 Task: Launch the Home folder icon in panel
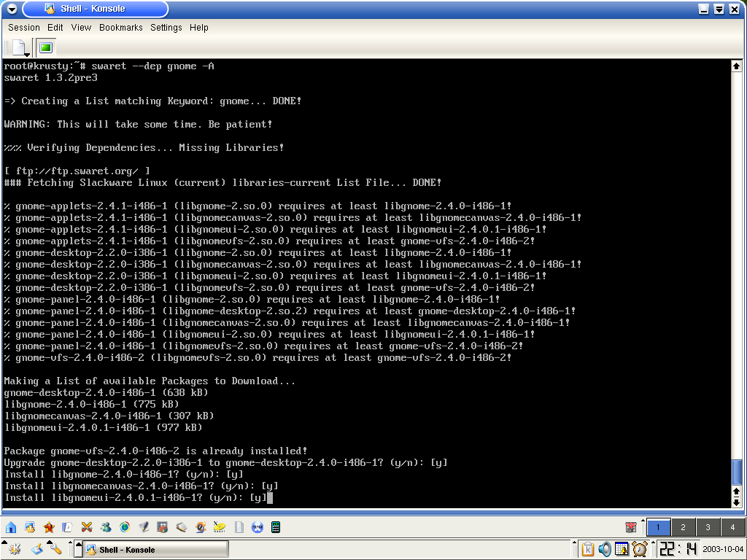click(x=10, y=527)
